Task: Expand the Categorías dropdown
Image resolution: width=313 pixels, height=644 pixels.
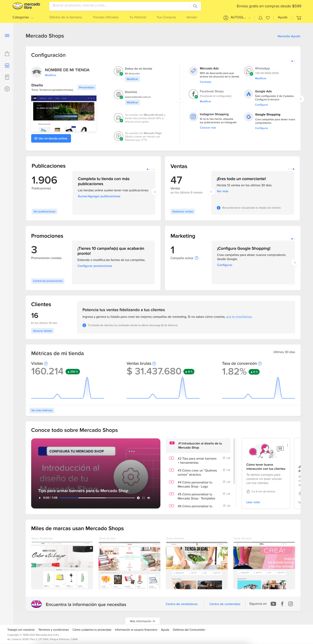Action: pos(23,17)
